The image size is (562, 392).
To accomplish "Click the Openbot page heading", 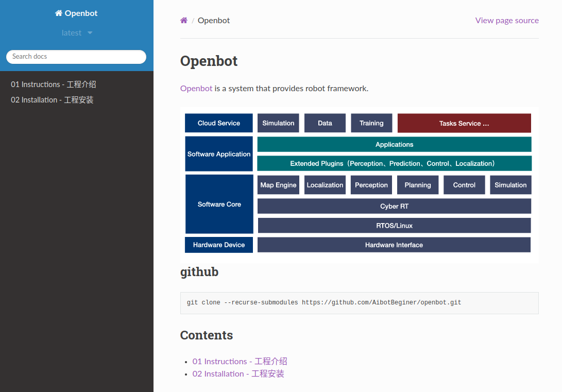I will 209,61.
